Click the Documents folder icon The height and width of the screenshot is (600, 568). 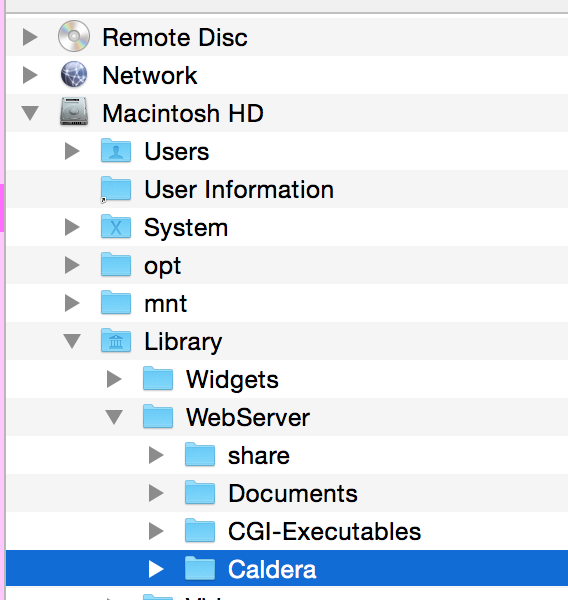click(200, 492)
